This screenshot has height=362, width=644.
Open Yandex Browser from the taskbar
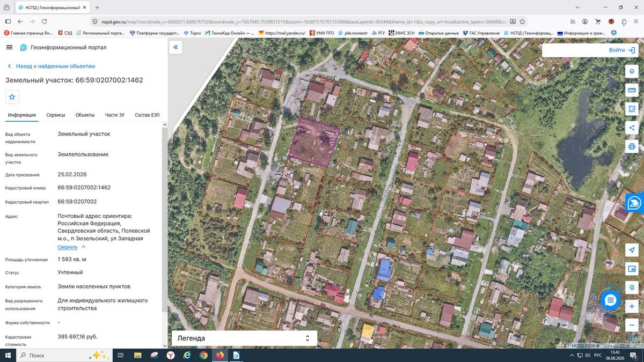pos(171,355)
